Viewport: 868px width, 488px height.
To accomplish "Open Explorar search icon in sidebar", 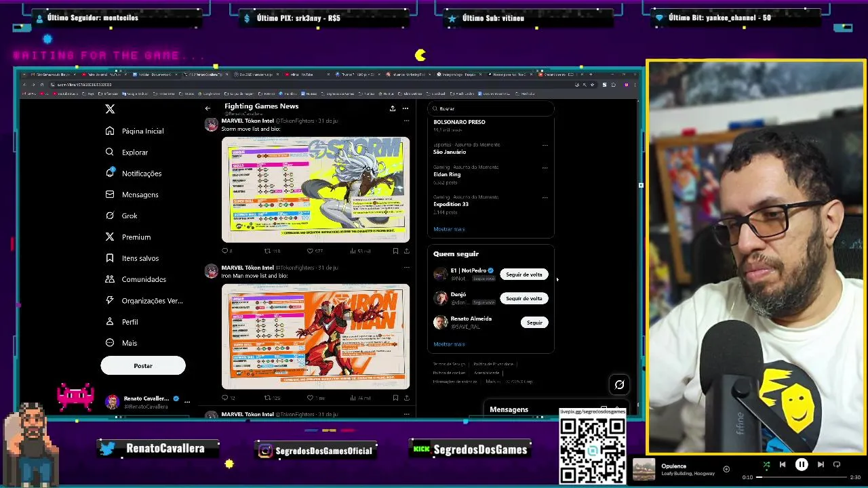I will coord(110,152).
